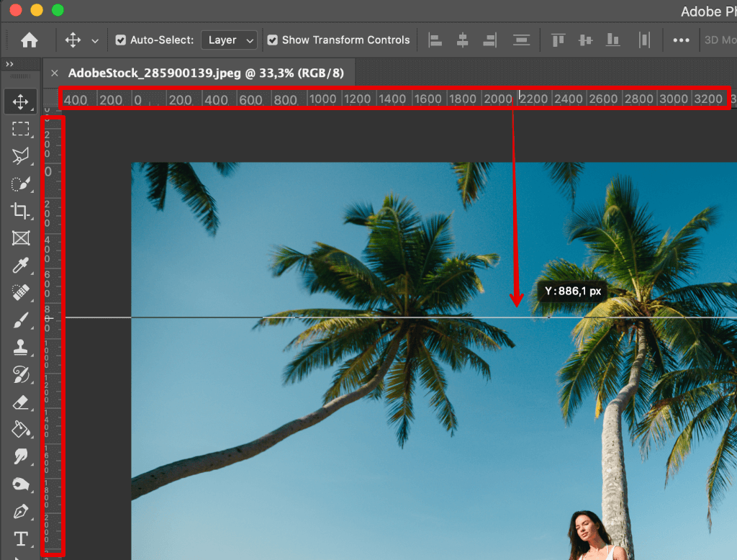The width and height of the screenshot is (737, 560).
Task: Disable Show Transform Controls checkbox
Action: pos(272,40)
